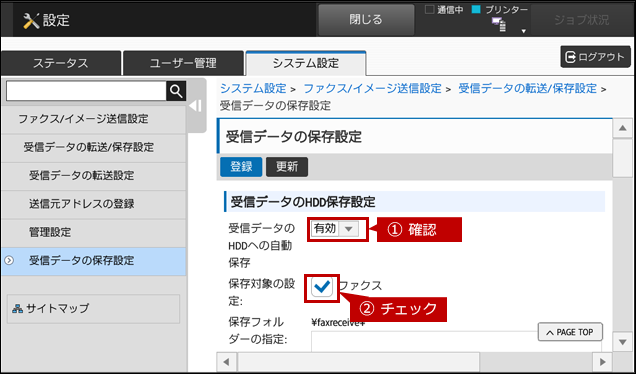
Task: Click the 閉じる button
Action: pos(366,19)
